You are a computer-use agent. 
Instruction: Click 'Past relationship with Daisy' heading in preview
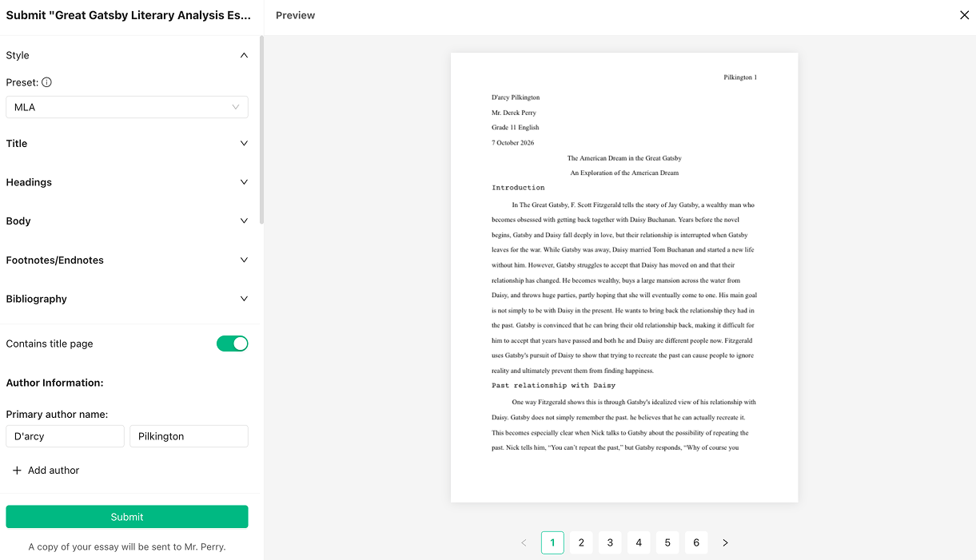tap(553, 386)
